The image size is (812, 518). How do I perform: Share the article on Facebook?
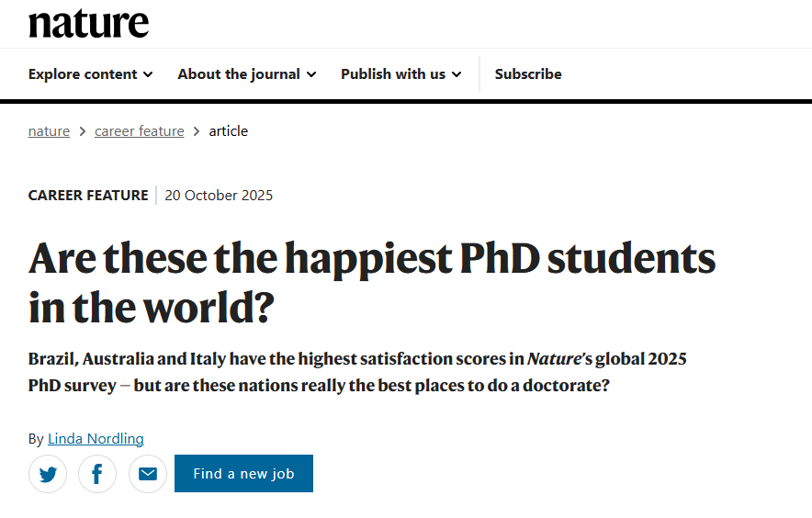[97, 474]
